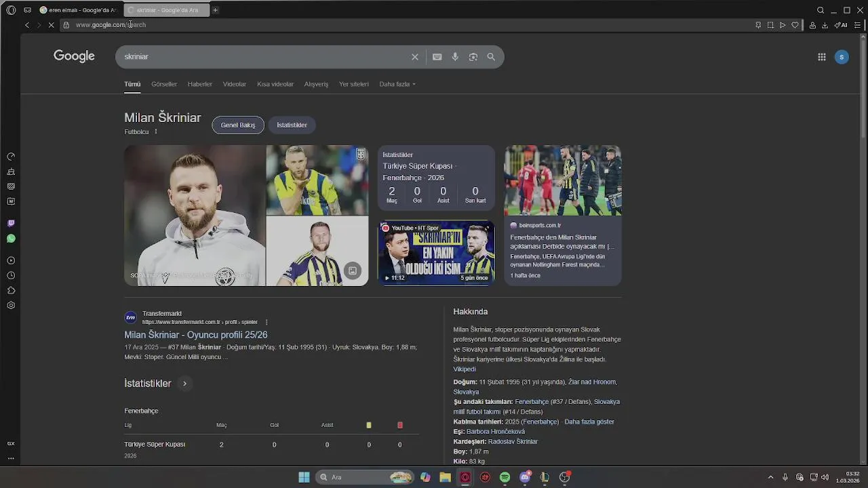
Task: Open the extensions cube sidebar icon
Action: pos(11,290)
